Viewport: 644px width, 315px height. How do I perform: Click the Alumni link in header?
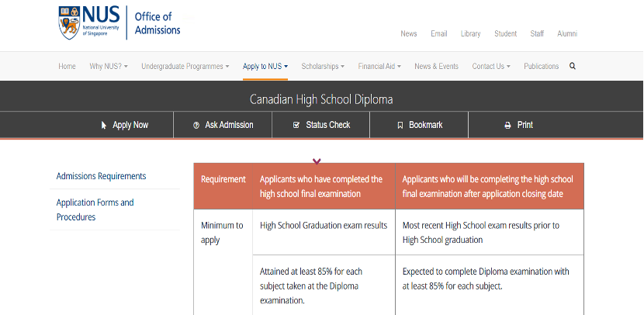[x=566, y=34]
